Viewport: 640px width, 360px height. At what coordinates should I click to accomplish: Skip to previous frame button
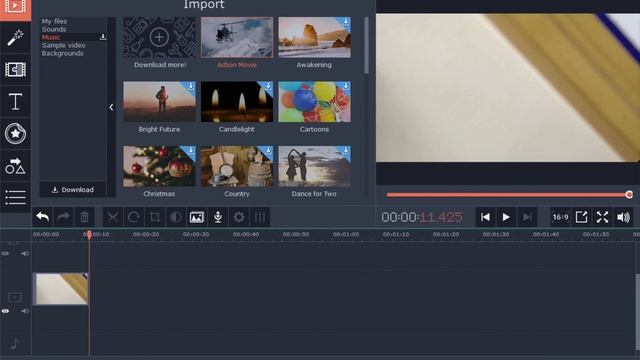[x=485, y=217]
